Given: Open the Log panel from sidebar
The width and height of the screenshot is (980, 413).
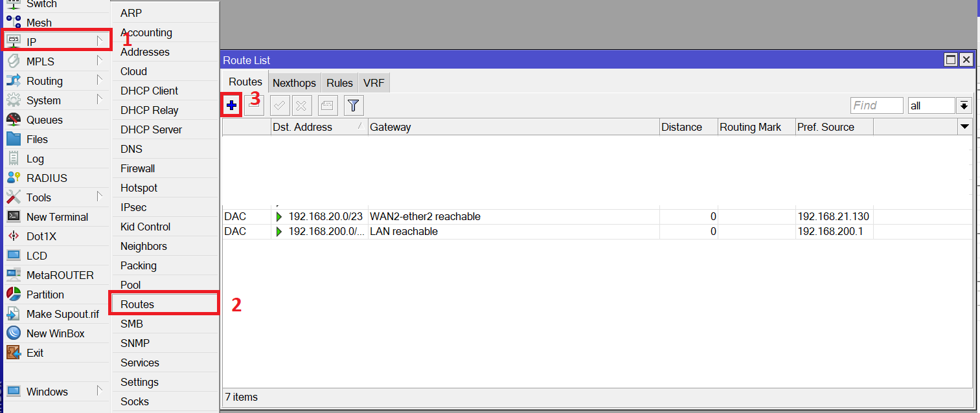Looking at the screenshot, I should coord(36,158).
